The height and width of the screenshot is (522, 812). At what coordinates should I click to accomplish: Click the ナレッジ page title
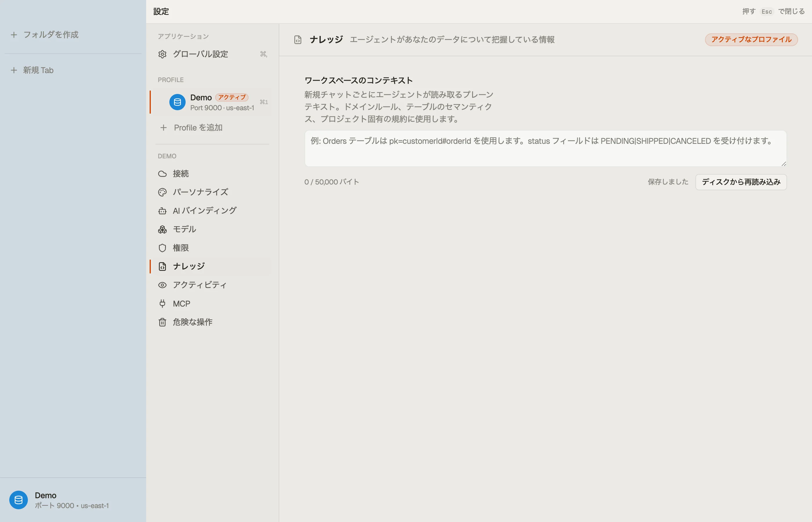(326, 40)
